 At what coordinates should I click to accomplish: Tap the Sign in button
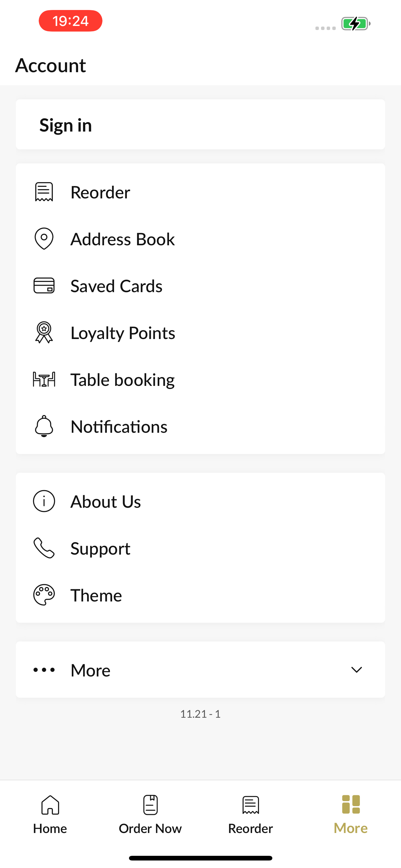(x=200, y=125)
